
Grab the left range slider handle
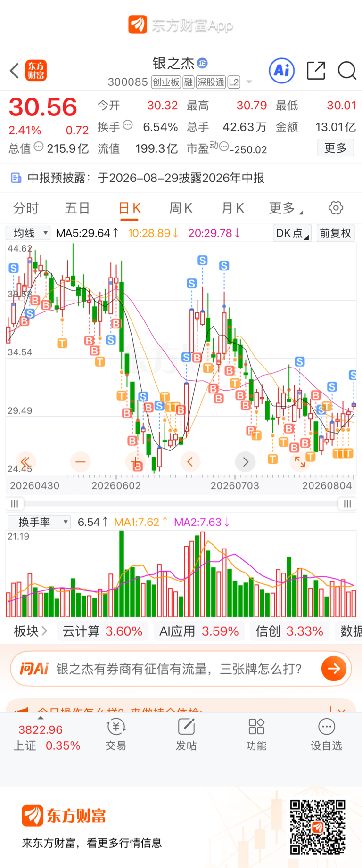point(15,504)
